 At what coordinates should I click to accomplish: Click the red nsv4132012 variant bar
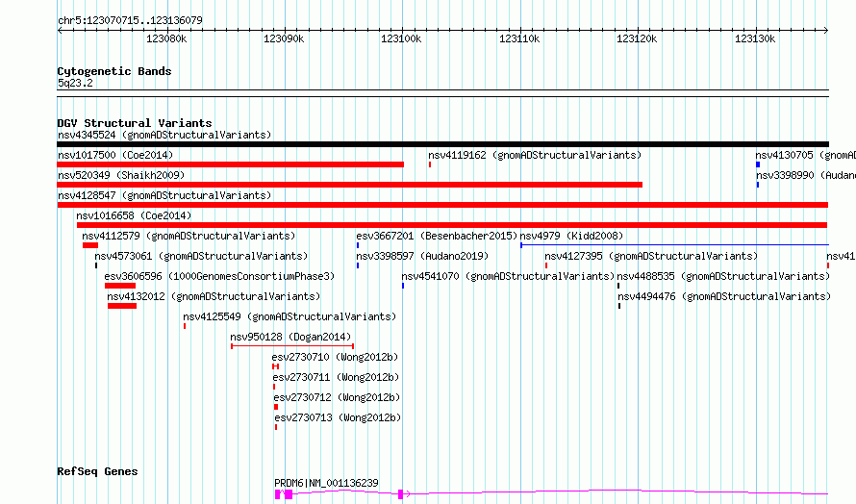click(x=122, y=306)
